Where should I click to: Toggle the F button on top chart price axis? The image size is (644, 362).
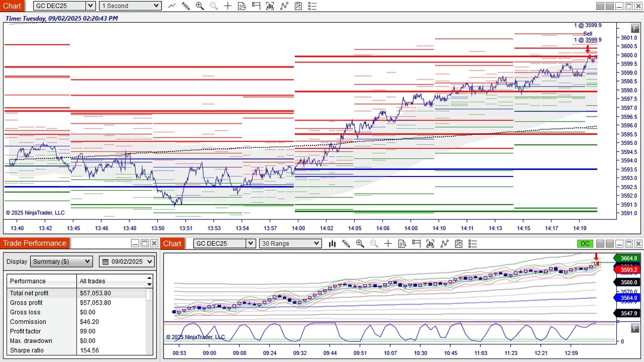point(635,29)
